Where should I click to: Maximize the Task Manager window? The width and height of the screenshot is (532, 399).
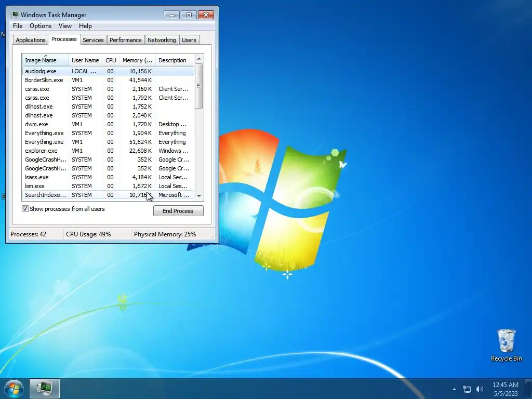click(x=189, y=15)
